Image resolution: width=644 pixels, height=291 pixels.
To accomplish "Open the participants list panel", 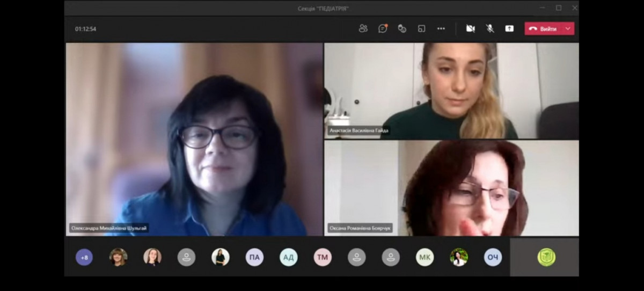I will coord(363,28).
